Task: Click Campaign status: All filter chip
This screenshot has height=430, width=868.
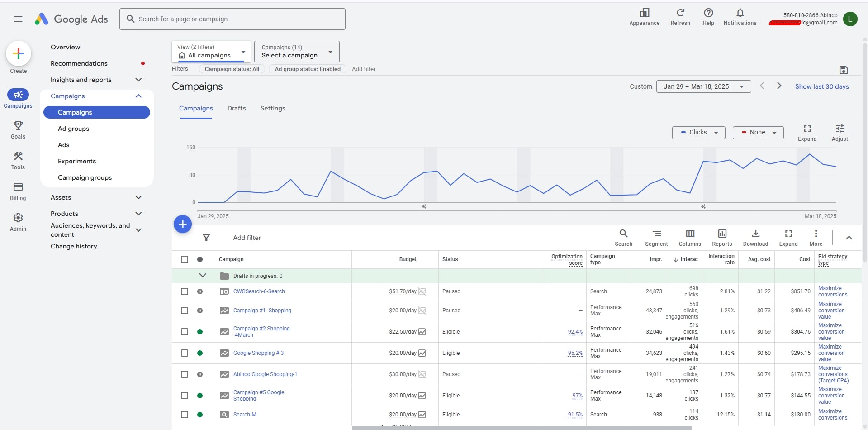Action: [232, 69]
